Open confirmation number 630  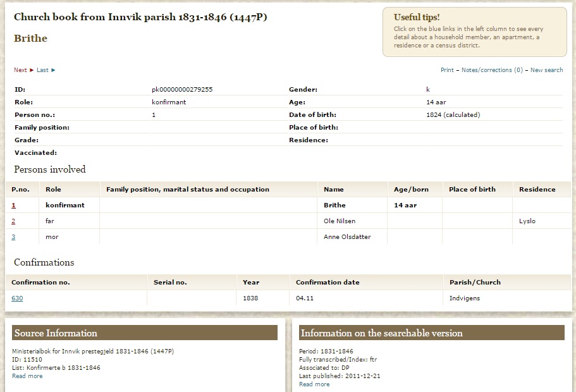17,298
